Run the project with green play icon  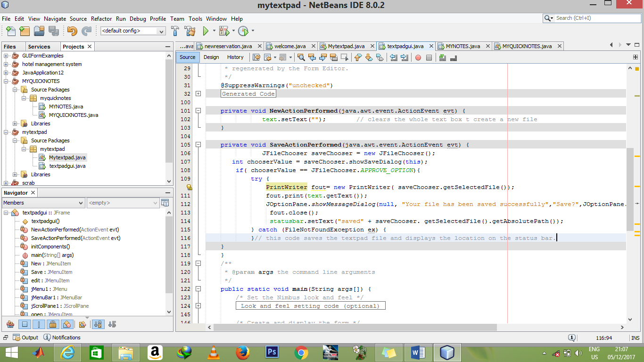click(x=206, y=31)
